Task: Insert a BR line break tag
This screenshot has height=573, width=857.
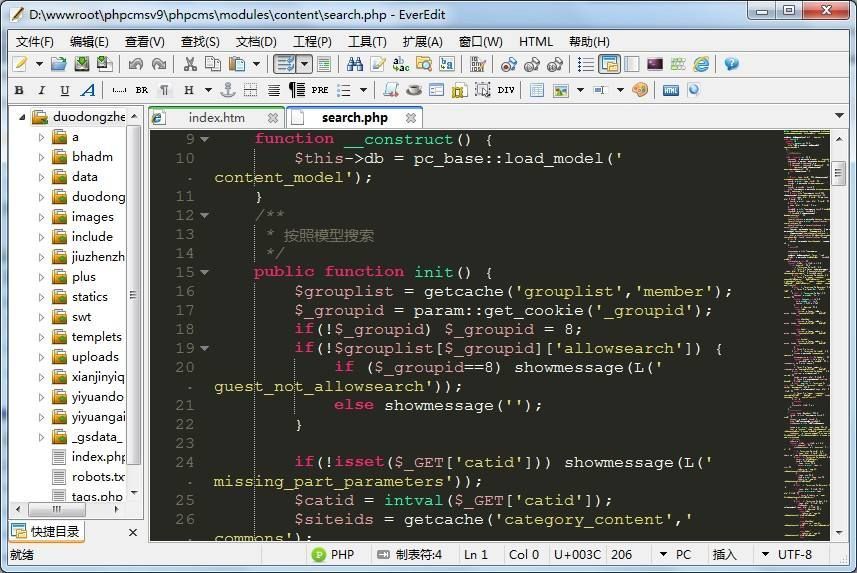Action: pos(142,90)
